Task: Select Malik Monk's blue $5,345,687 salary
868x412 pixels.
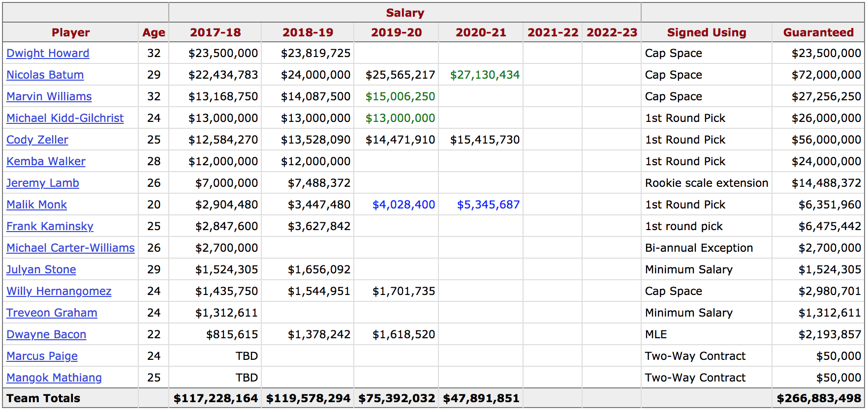Action: [x=488, y=205]
